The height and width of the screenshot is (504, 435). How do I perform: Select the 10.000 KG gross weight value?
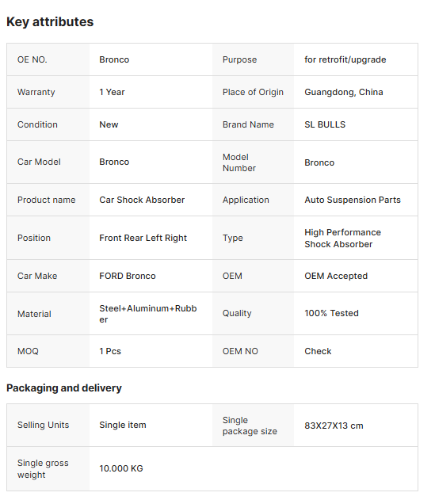pos(120,468)
